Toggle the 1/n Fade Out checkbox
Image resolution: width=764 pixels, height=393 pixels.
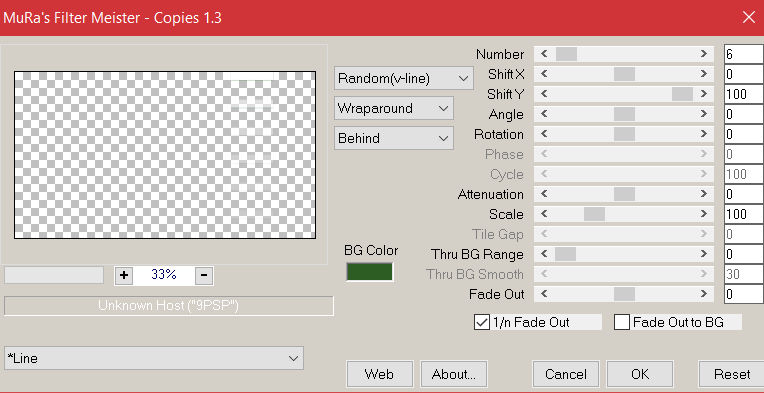pos(481,322)
